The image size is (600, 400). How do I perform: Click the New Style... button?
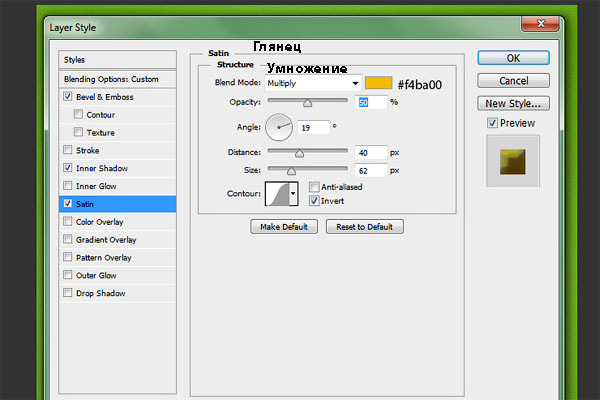click(x=513, y=103)
